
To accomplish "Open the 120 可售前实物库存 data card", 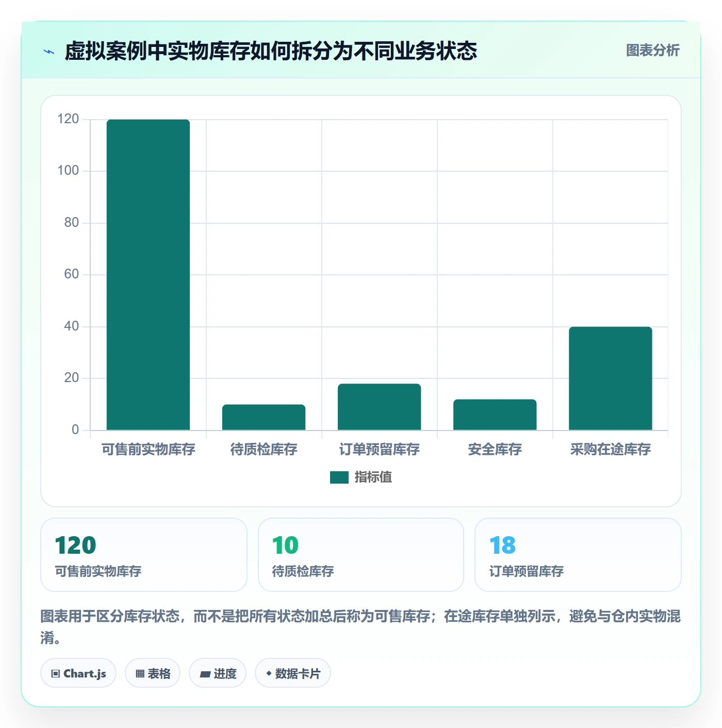I will click(144, 555).
